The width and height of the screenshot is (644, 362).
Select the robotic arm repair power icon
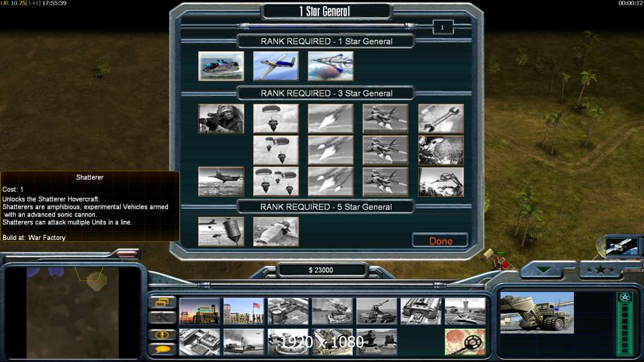pyautogui.click(x=440, y=181)
